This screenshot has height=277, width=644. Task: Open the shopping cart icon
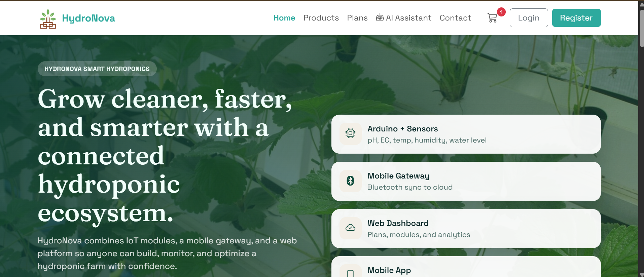[492, 18]
